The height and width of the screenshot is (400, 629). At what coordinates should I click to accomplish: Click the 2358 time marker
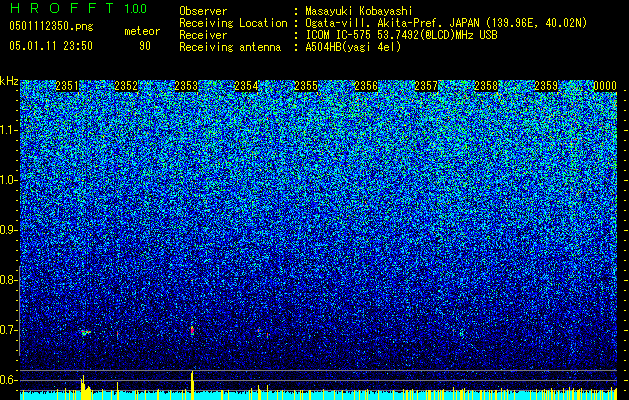[x=486, y=86]
